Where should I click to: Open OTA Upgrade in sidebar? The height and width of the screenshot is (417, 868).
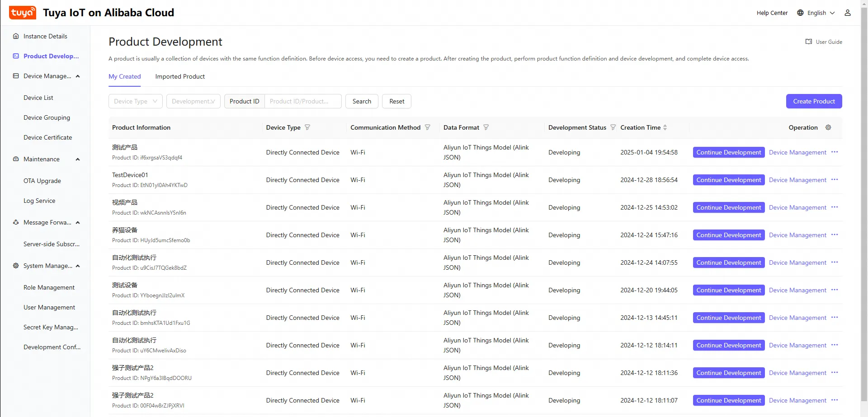[42, 181]
